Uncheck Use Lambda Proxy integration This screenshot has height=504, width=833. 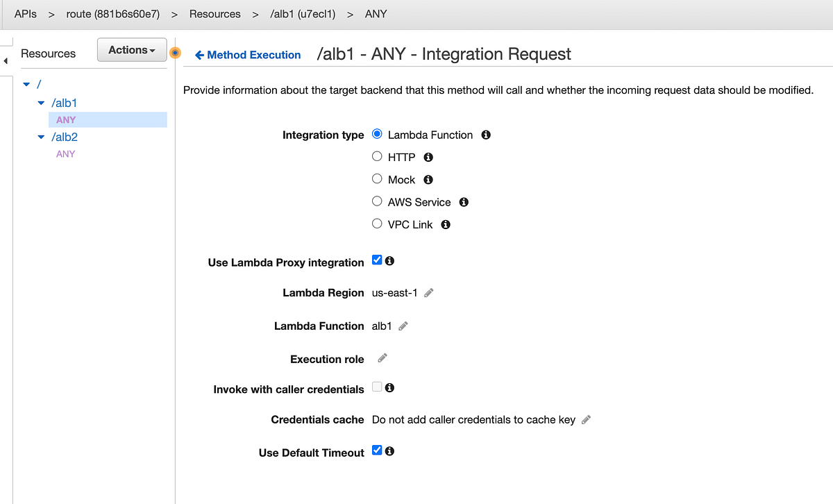[376, 260]
